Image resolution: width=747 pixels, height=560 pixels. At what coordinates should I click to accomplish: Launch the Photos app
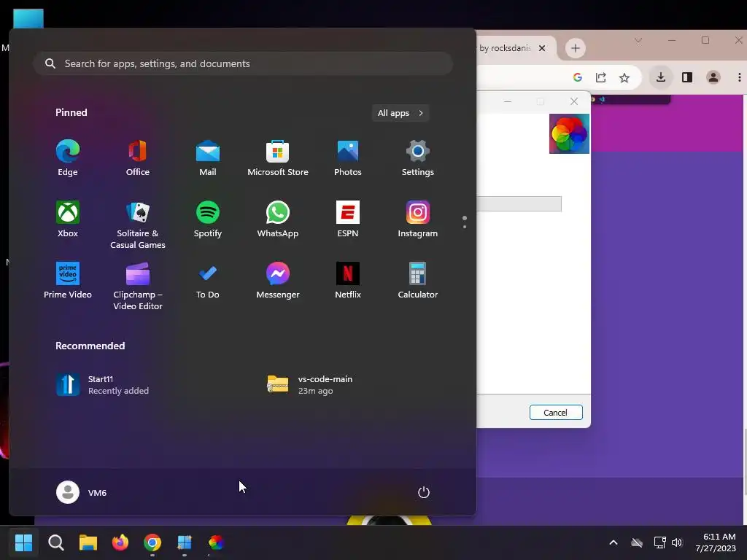point(348,158)
